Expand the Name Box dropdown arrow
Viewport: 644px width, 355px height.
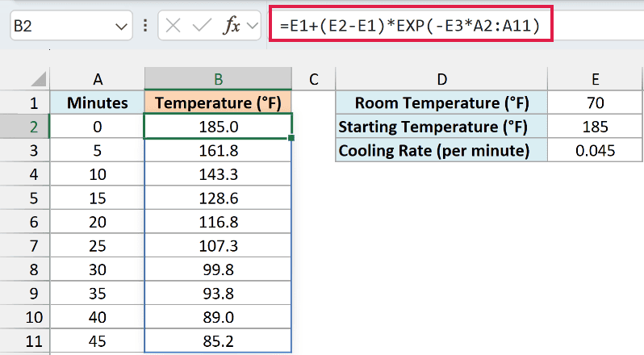pos(121,27)
